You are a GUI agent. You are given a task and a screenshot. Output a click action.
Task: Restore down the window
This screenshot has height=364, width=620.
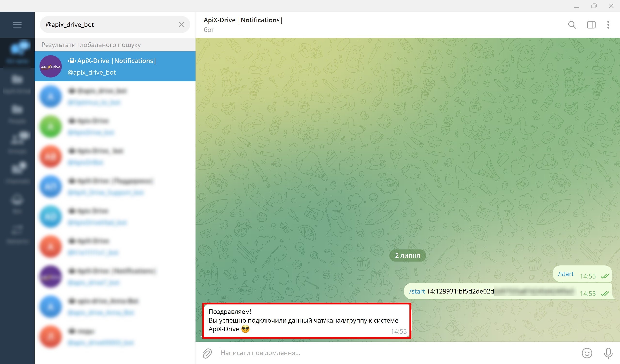[x=594, y=6]
